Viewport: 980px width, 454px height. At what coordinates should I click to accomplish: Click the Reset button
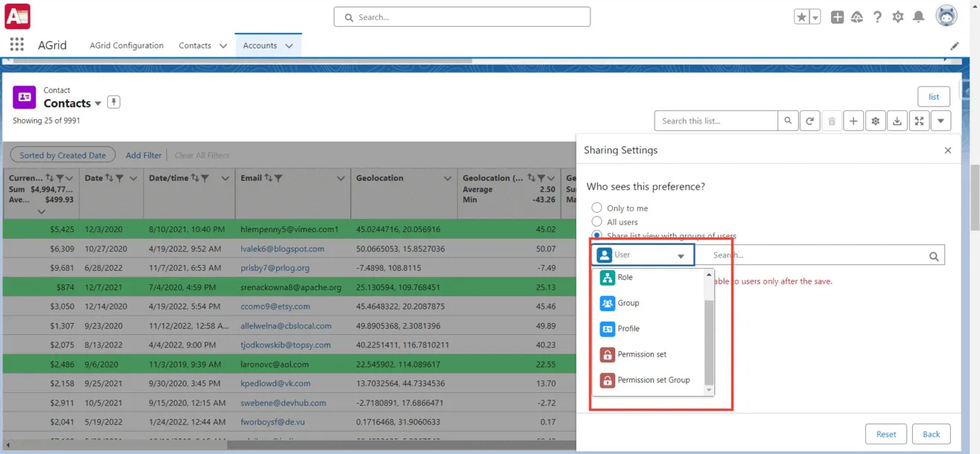click(885, 433)
